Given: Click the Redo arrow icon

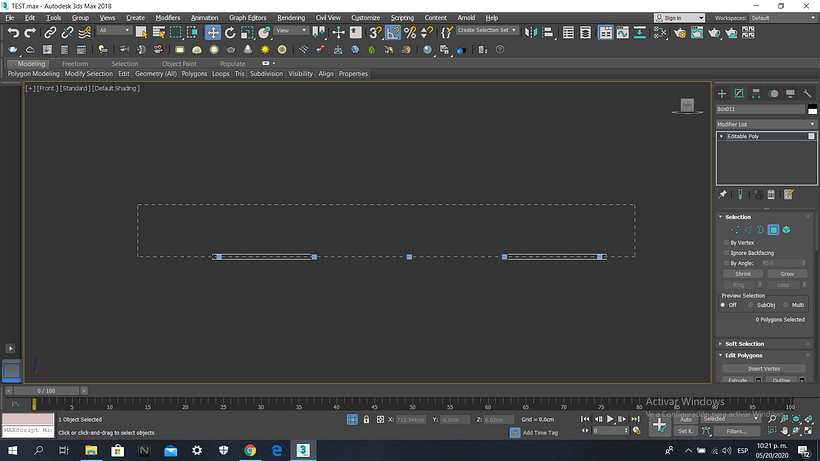Looking at the screenshot, I should click(30, 32).
